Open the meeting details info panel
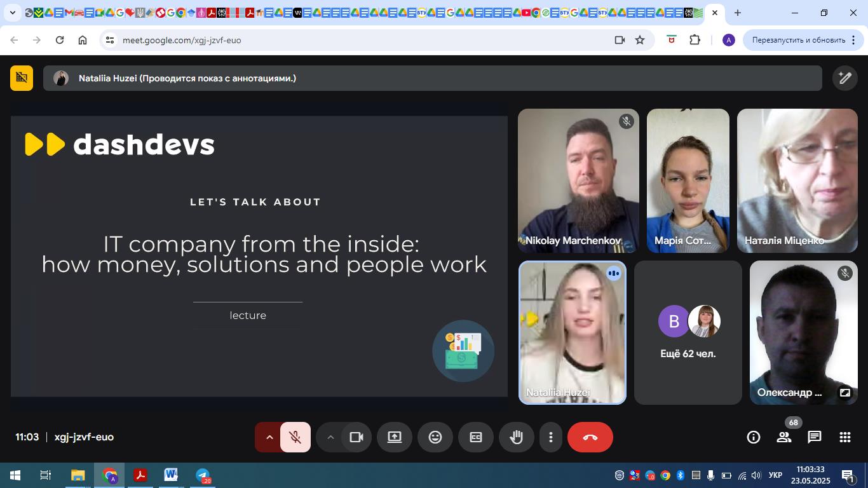 pos(754,437)
